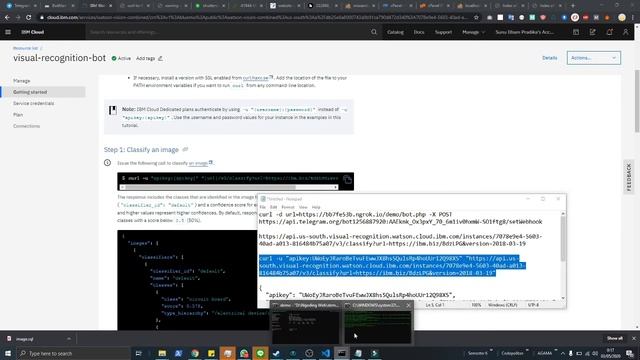Image resolution: width=640 pixels, height=360 pixels.
Task: Open the green LINE app on the taskbar
Action: click(x=260, y=353)
